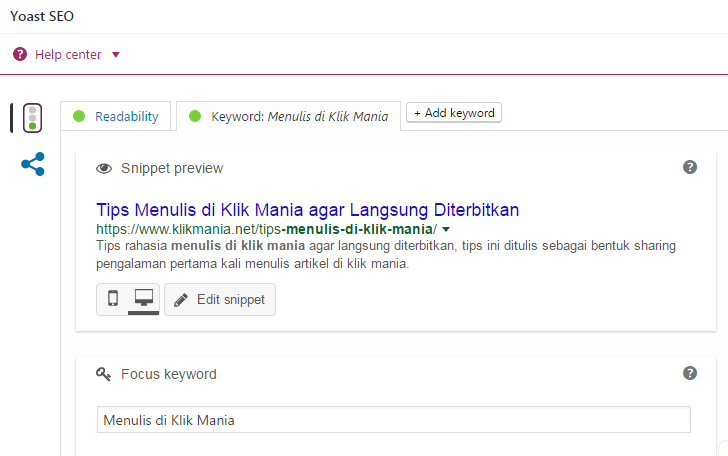Viewport: 728px width, 456px height.
Task: Switch to desktop snippet preview
Action: pyautogui.click(x=144, y=298)
